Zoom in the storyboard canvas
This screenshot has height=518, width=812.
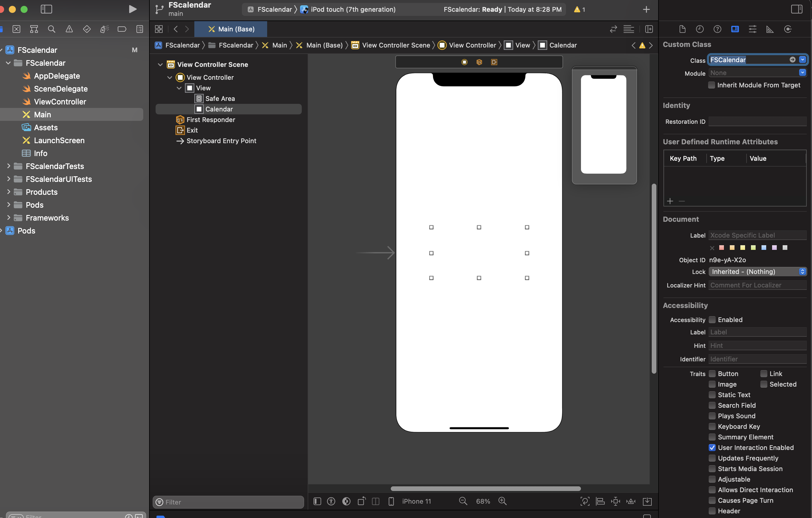503,501
